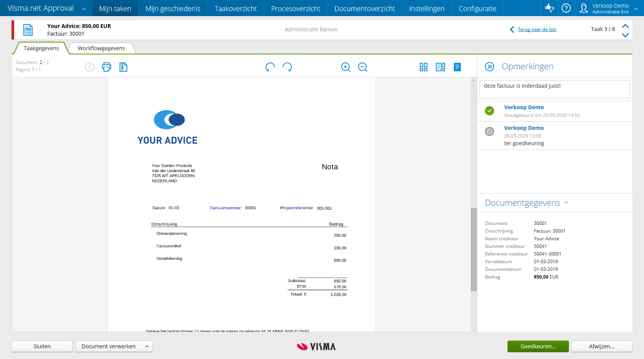644x359 pixels.
Task: Click the back chevron near Terug naar de lijst
Action: point(512,30)
